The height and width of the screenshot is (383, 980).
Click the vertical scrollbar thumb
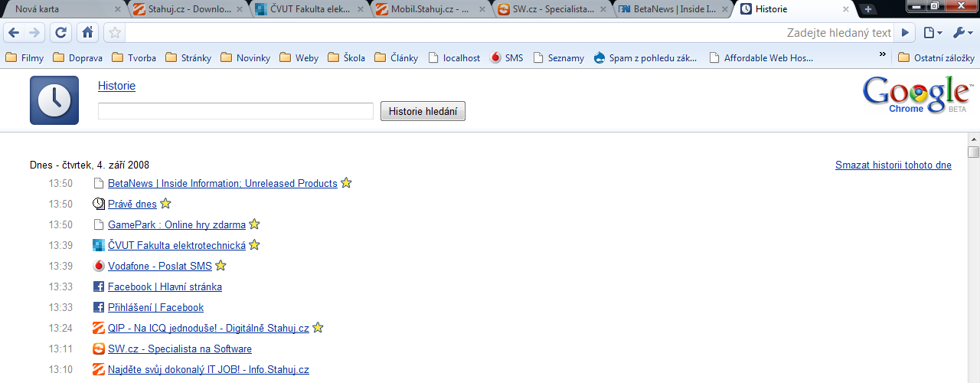tap(973, 152)
